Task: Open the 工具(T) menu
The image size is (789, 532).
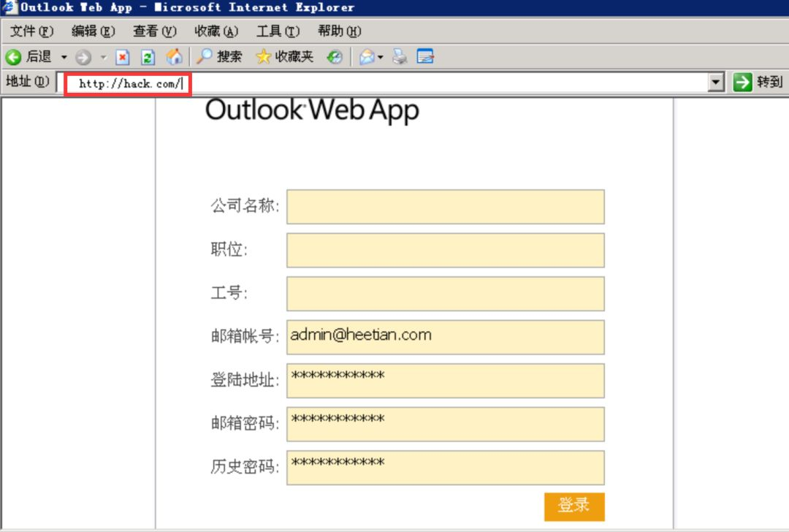Action: tap(278, 31)
